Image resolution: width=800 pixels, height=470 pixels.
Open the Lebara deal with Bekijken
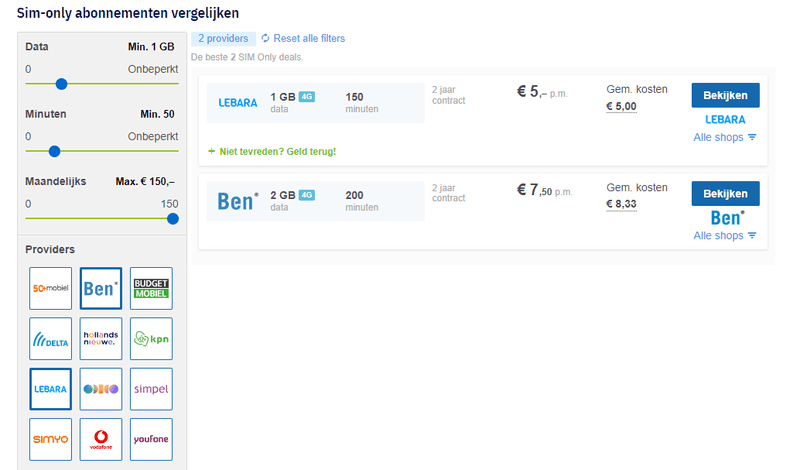[726, 95]
